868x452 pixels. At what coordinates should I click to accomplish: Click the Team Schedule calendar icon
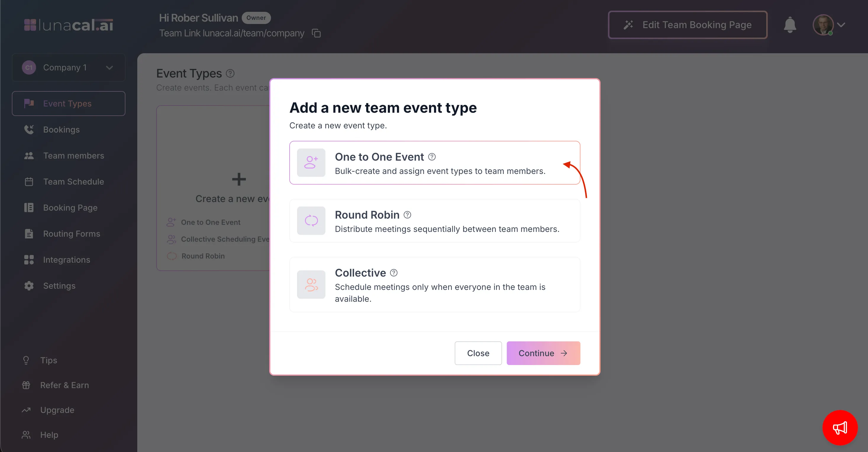point(29,182)
